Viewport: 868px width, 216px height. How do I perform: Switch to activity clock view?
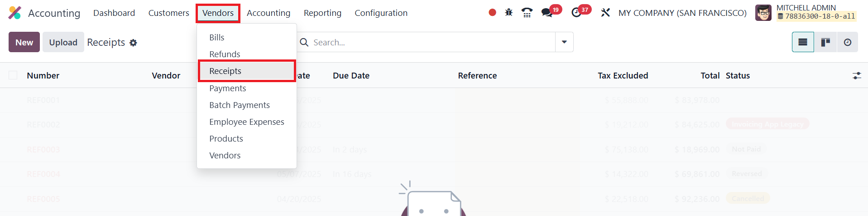pos(848,42)
